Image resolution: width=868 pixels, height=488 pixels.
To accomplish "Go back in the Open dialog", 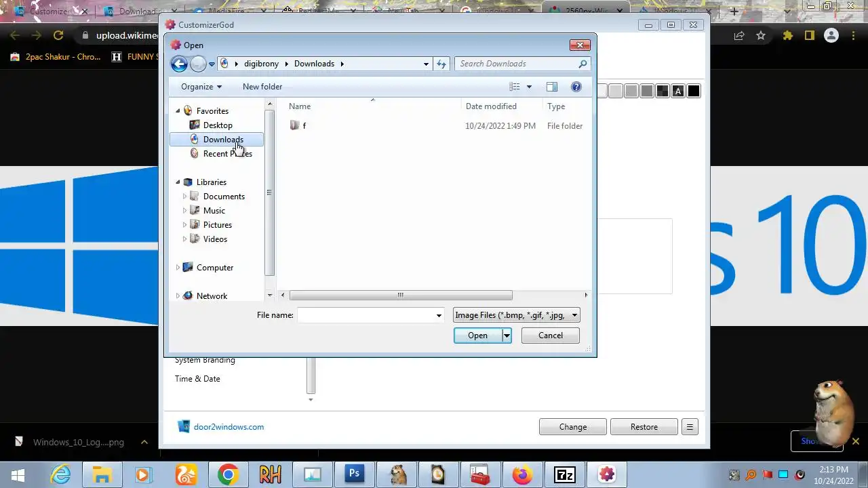I will [x=179, y=64].
